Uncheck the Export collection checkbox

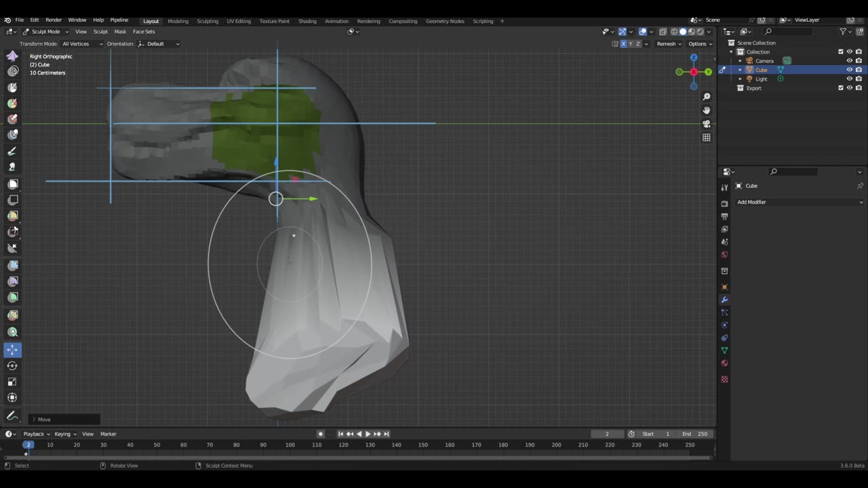(841, 88)
